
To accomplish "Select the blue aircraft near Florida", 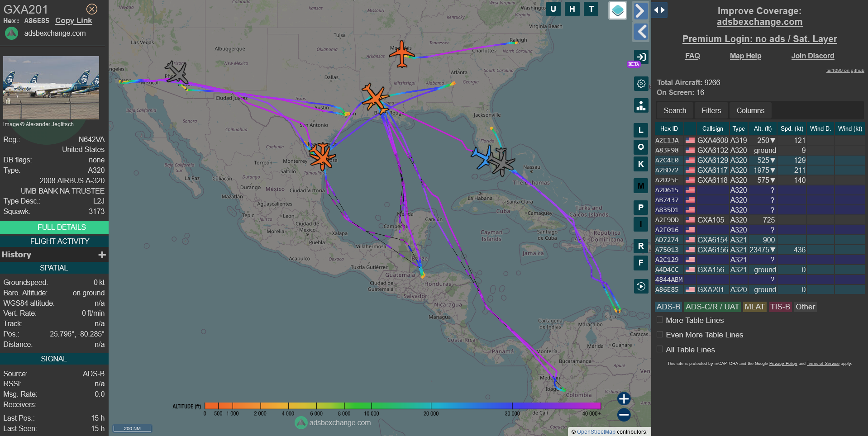I will (x=482, y=157).
